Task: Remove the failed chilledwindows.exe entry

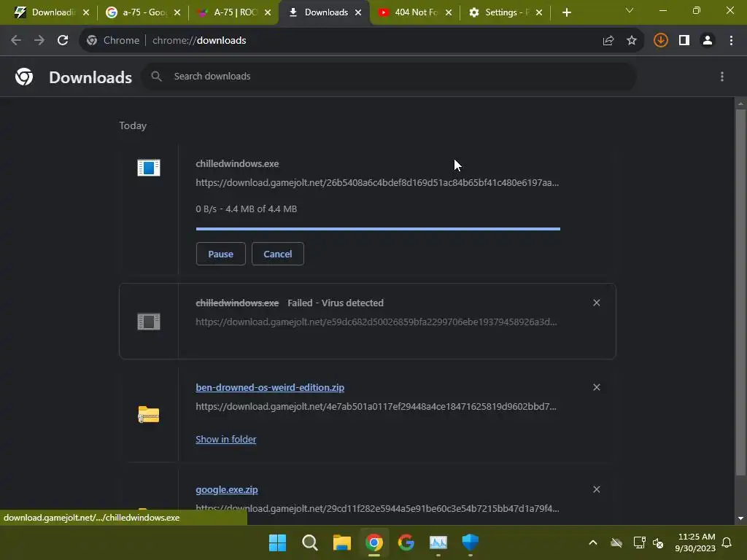Action: coord(597,303)
